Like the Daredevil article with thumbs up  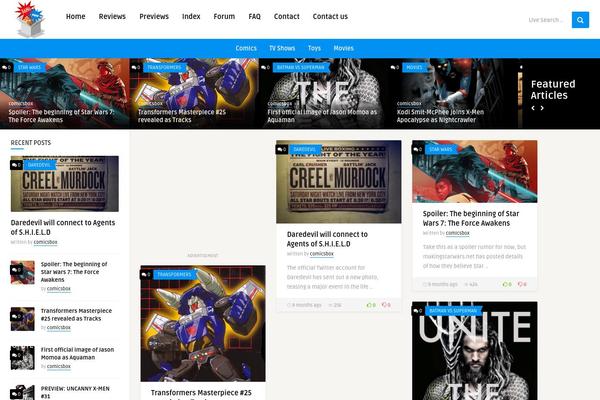(371, 305)
